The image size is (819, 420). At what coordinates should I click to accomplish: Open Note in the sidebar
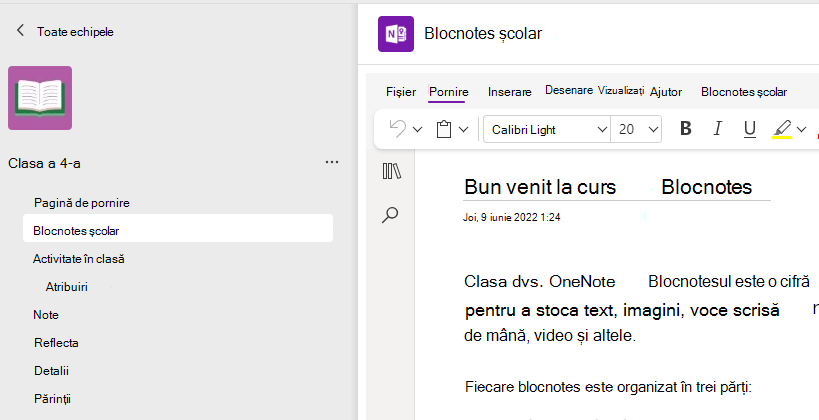point(45,314)
